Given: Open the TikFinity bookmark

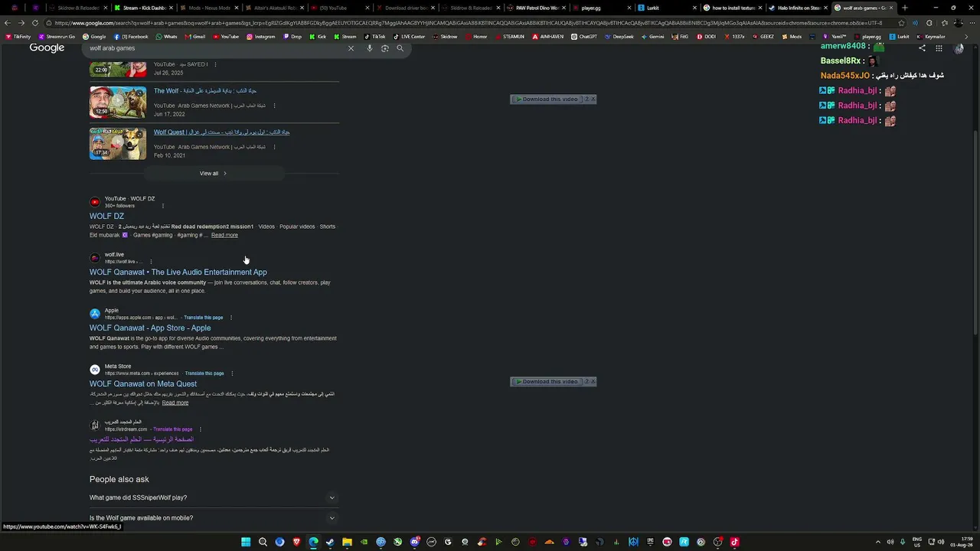Looking at the screenshot, I should coord(18,37).
